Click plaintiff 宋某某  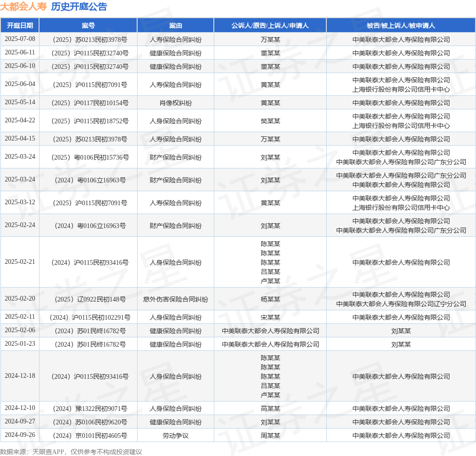pyautogui.click(x=270, y=317)
